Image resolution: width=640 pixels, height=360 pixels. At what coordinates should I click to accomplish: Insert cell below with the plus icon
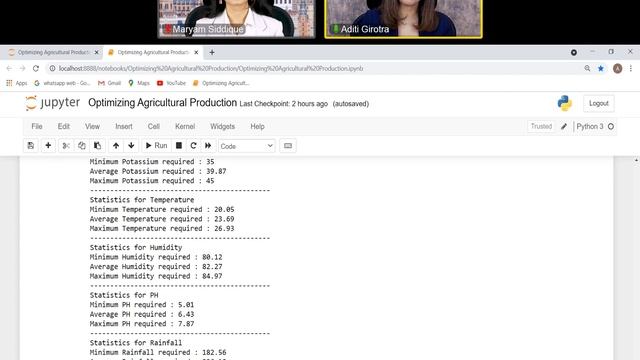[48, 146]
